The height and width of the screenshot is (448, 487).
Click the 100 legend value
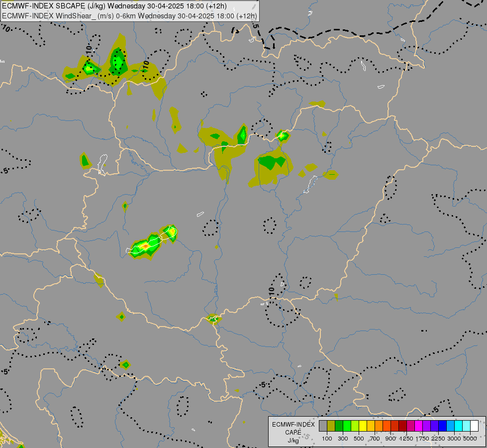(x=327, y=439)
